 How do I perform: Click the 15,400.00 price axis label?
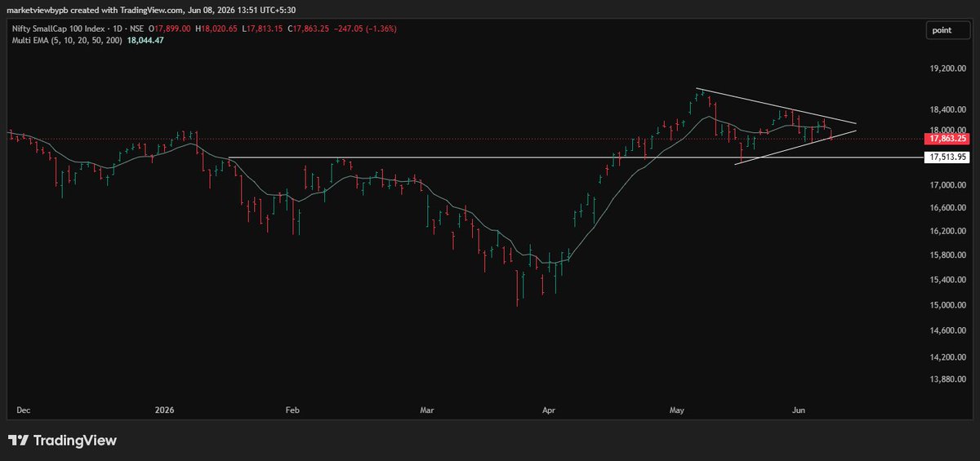[x=949, y=280]
